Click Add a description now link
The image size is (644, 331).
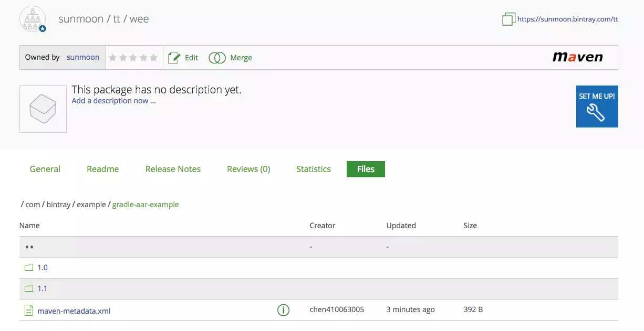coord(114,101)
